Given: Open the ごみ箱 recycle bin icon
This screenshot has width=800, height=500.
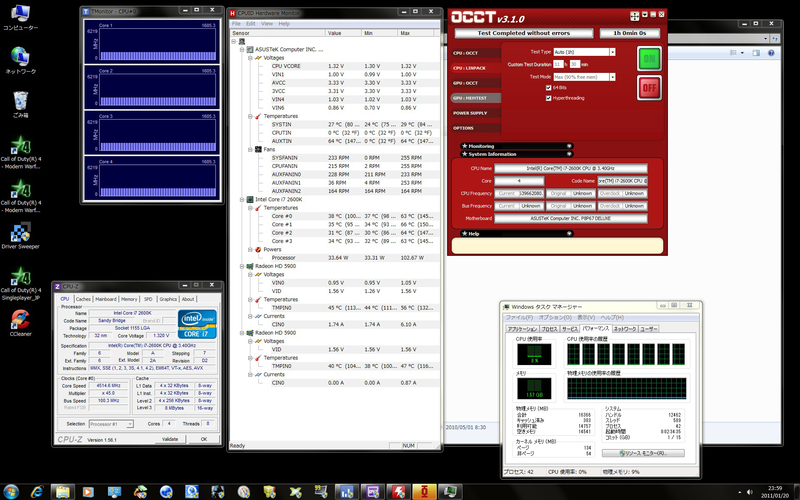Looking at the screenshot, I should (x=20, y=104).
